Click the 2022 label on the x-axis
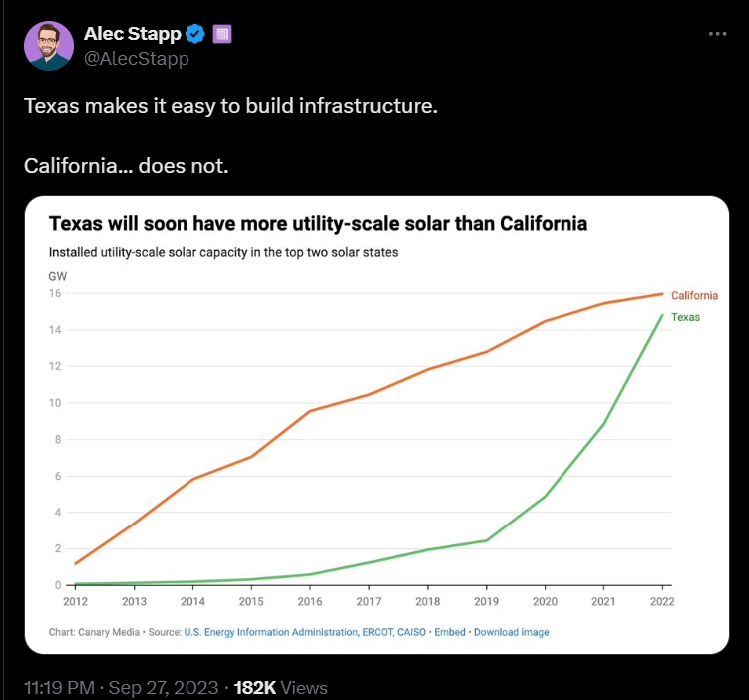 click(661, 601)
